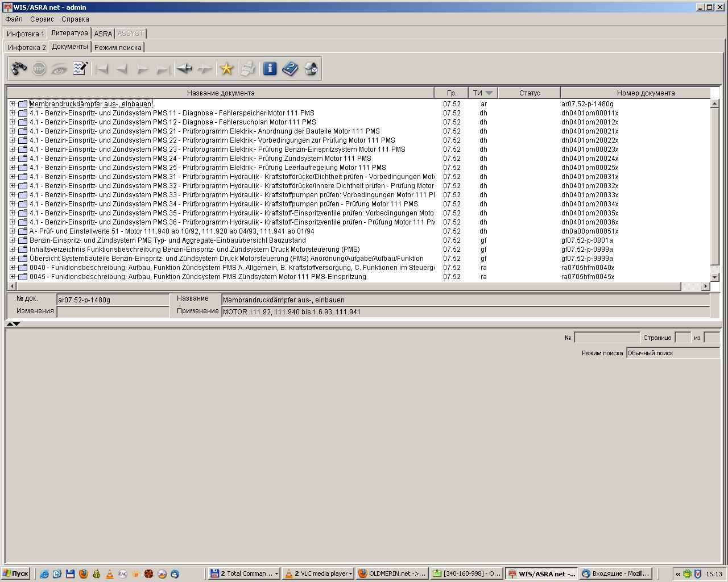The height and width of the screenshot is (582, 728).
Task: Expand the Membrandruckdämpfer aus-, einbauen node
Action: (x=12, y=104)
